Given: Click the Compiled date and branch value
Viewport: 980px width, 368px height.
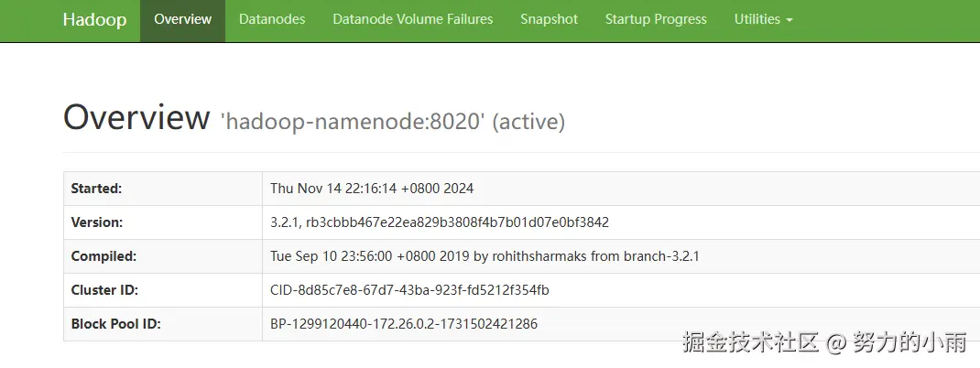Looking at the screenshot, I should click(485, 256).
